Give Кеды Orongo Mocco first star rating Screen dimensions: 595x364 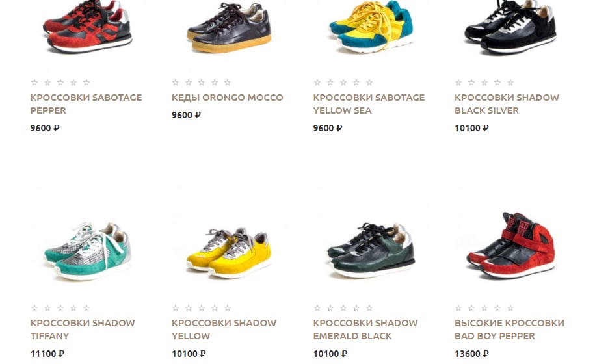pos(176,83)
